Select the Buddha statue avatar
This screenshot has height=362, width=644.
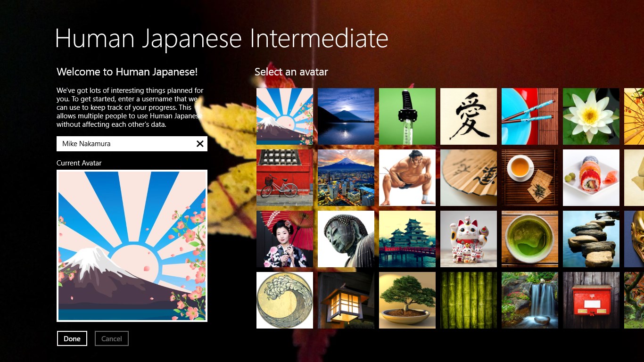click(x=346, y=239)
